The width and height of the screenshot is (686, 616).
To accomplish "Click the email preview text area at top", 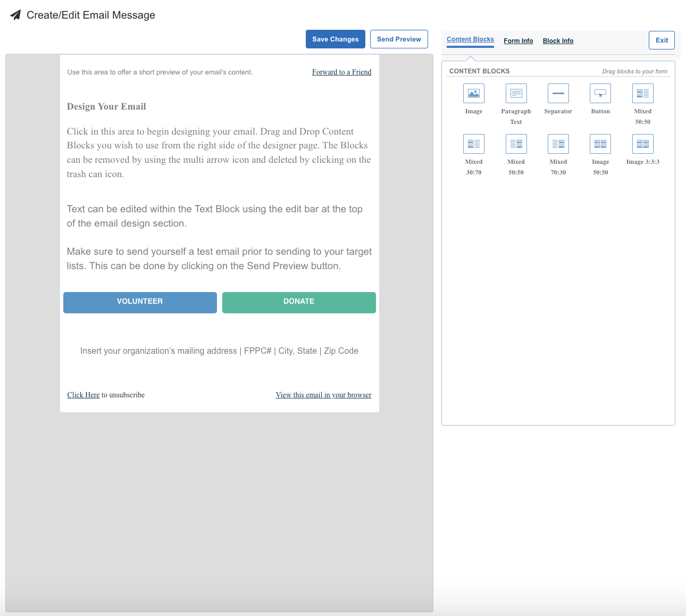I will pos(160,72).
